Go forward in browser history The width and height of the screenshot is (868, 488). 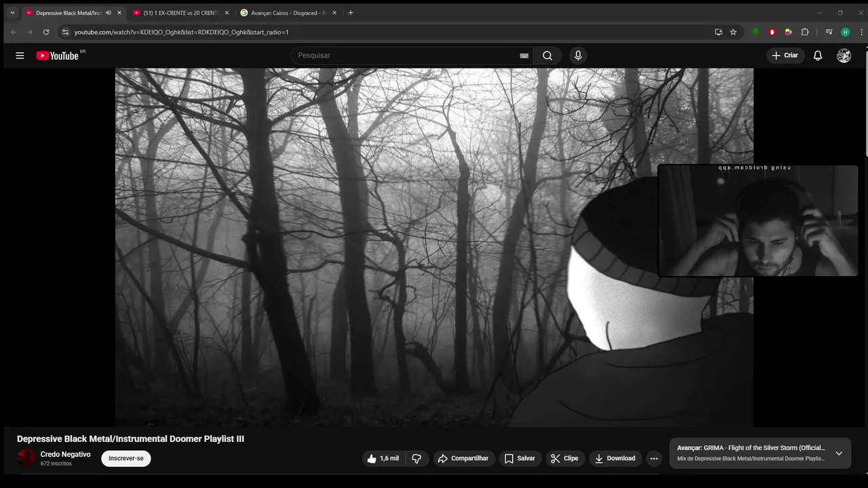(30, 32)
